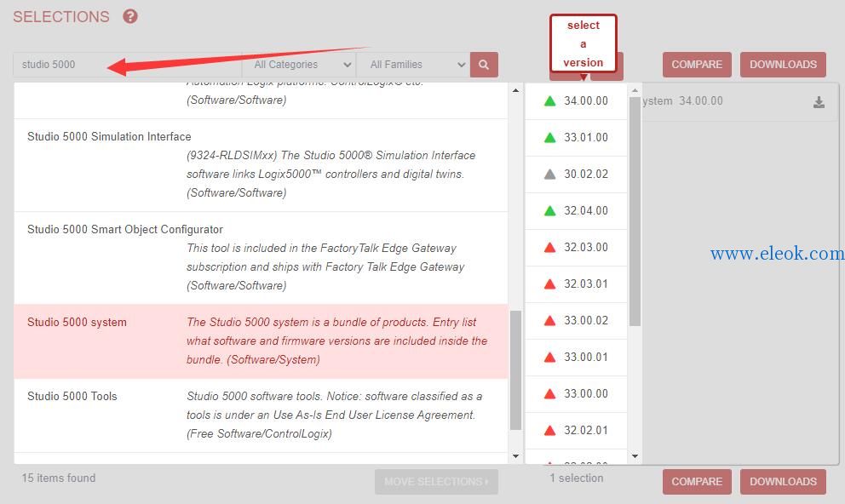Viewport: 845px width, 504px height.
Task: Click product list scrollbar up arrow
Action: (515, 90)
